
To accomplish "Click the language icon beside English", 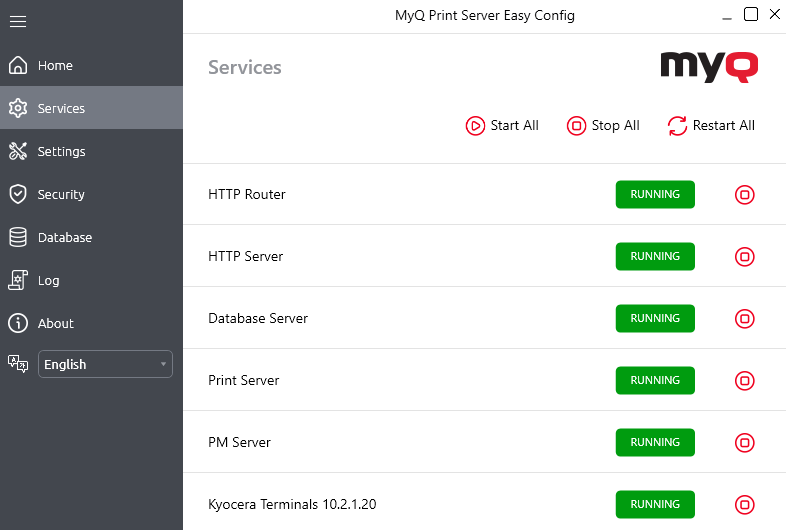I will coord(18,364).
